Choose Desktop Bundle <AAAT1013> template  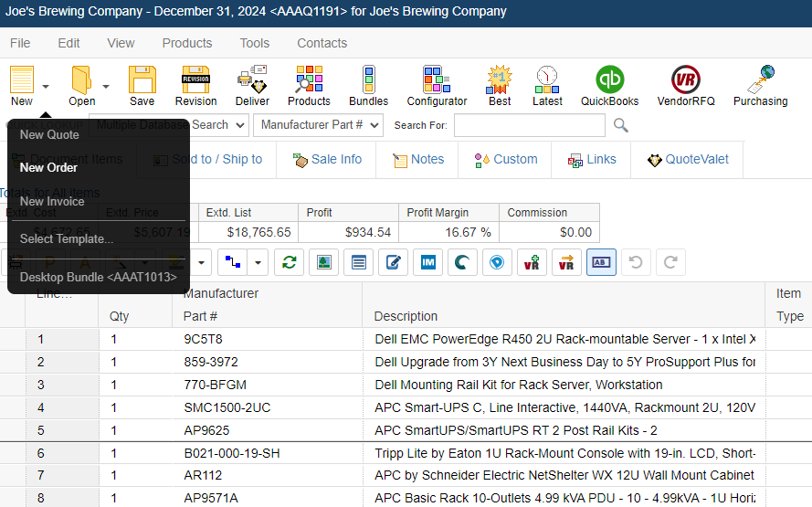click(99, 277)
